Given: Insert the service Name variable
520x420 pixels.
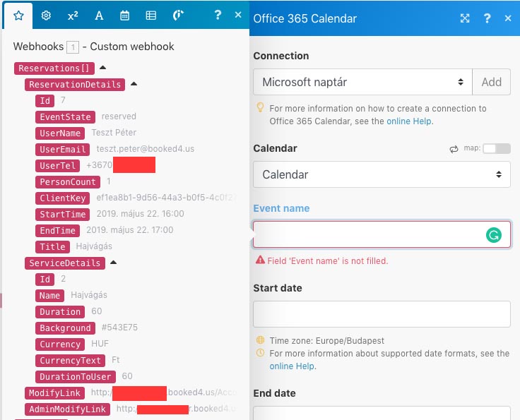Looking at the screenshot, I should coord(49,296).
